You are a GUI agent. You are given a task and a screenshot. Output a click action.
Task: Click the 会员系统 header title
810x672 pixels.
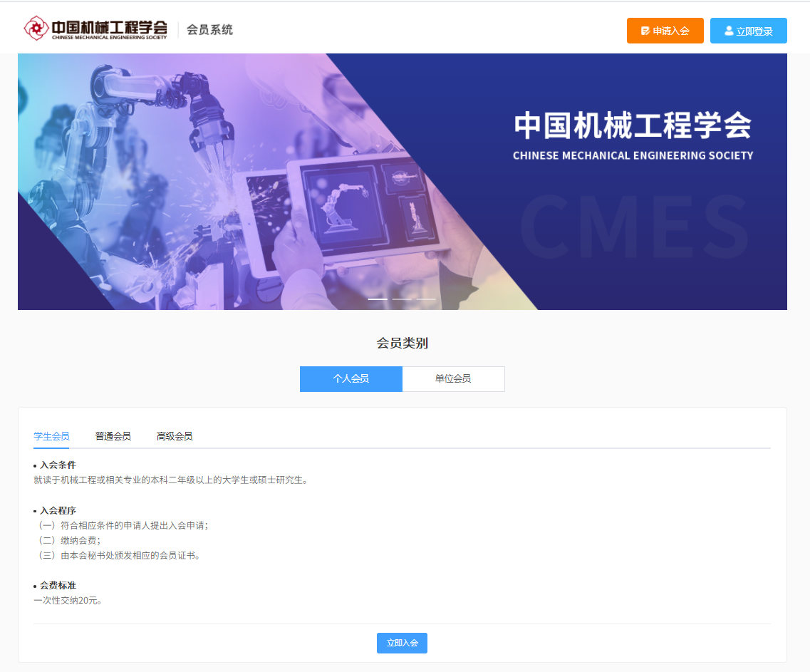click(209, 30)
